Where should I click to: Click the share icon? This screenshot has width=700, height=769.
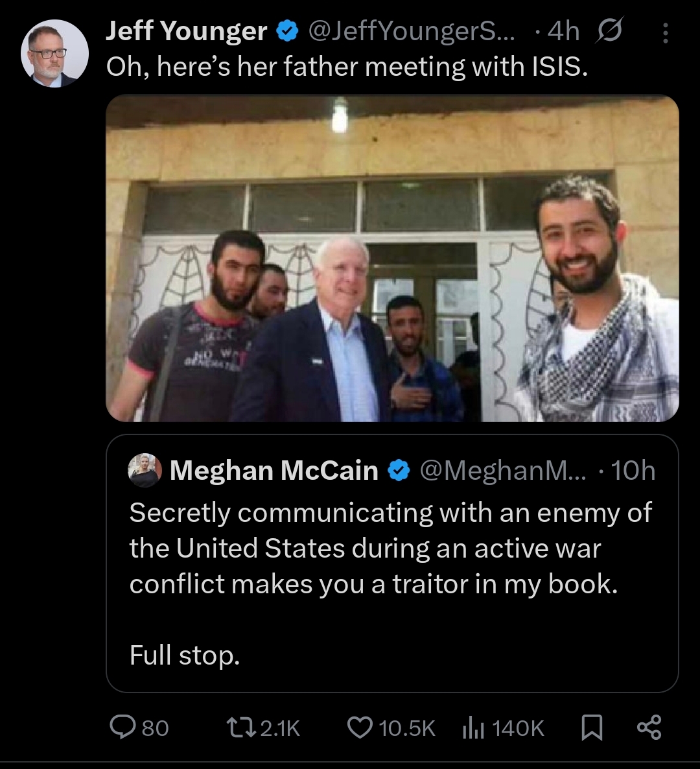pos(649,728)
